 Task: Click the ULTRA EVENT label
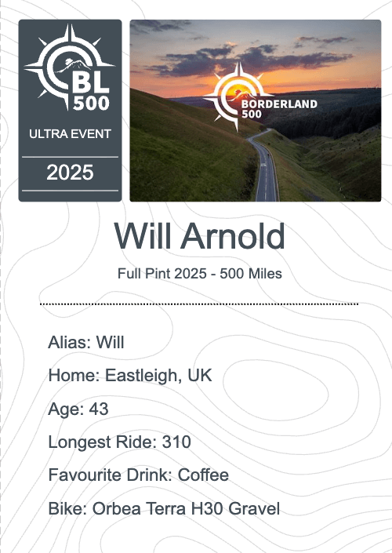click(x=70, y=134)
